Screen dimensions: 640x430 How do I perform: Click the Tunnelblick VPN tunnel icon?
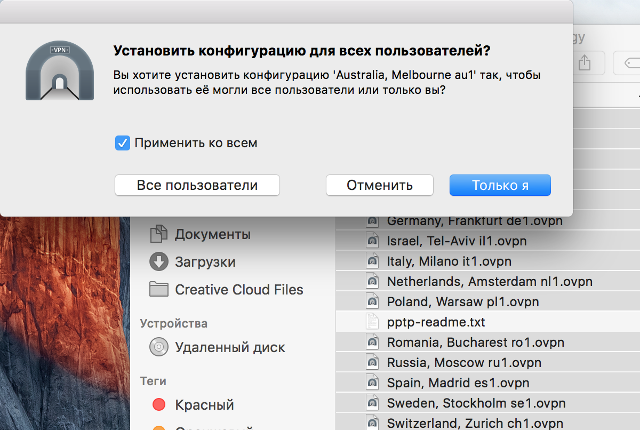[60, 70]
